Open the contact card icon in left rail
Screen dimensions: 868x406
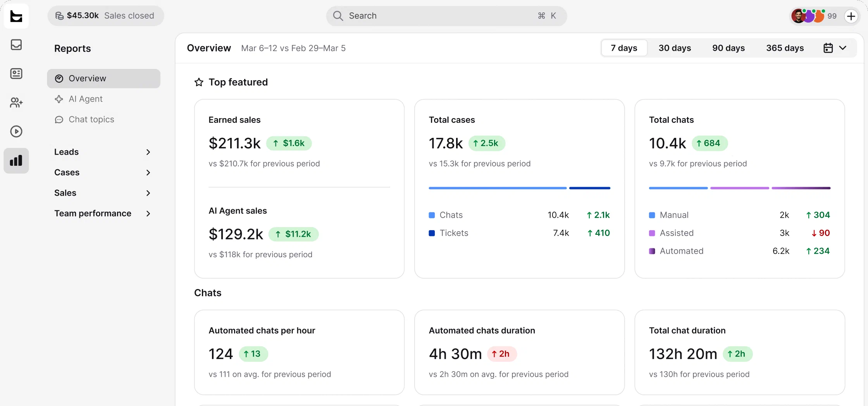[x=16, y=74]
